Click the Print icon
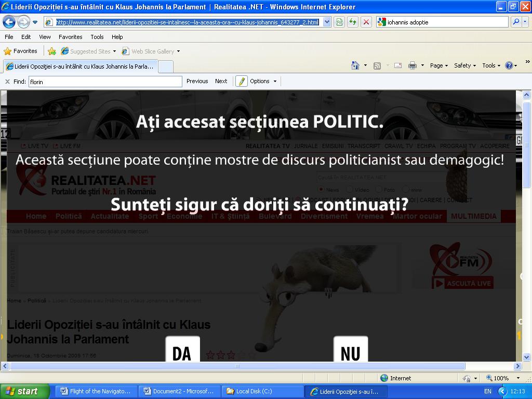 click(413, 65)
